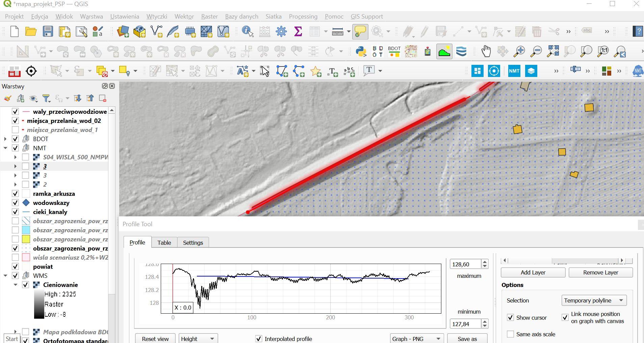Collapse the Cieniowanie layer legend

tap(16, 285)
